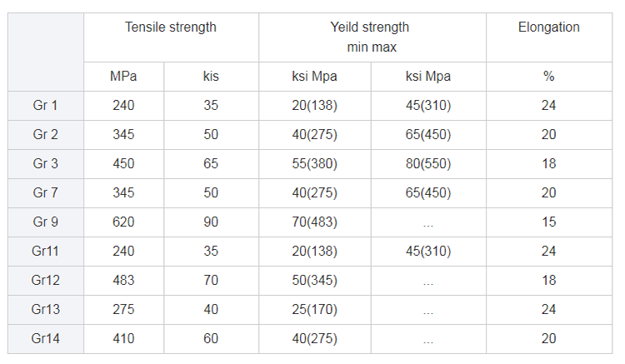Click the 70(483) min yield cell
Image resolution: width=625 pixels, height=364 pixels.
pyautogui.click(x=313, y=222)
